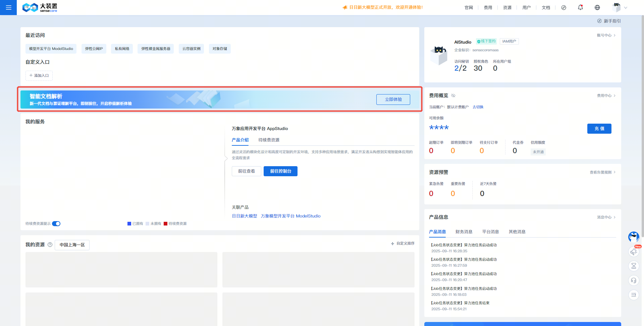Click the red 待续费资源 legend swatch
Image resolution: width=644 pixels, height=326 pixels.
pos(165,223)
